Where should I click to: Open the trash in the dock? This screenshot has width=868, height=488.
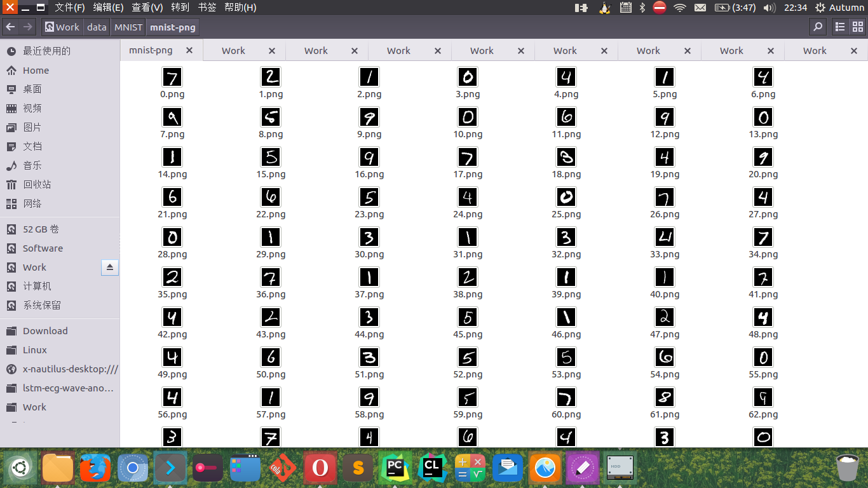point(848,468)
